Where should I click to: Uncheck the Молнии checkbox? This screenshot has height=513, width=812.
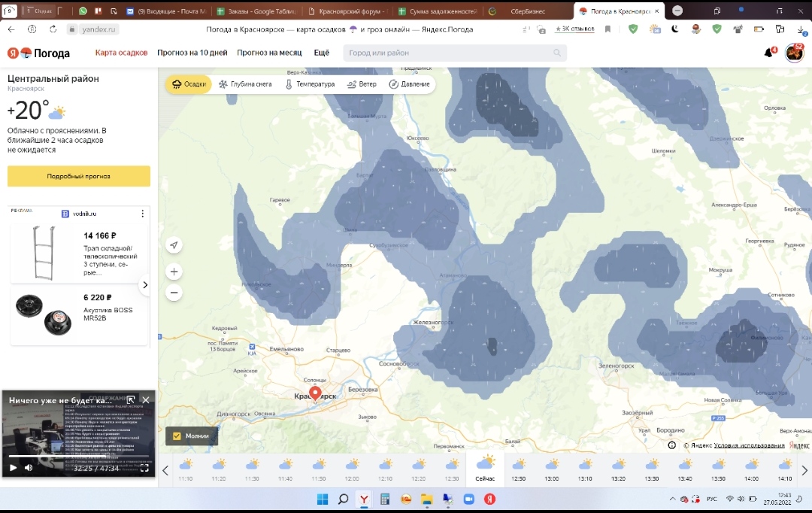(x=177, y=436)
